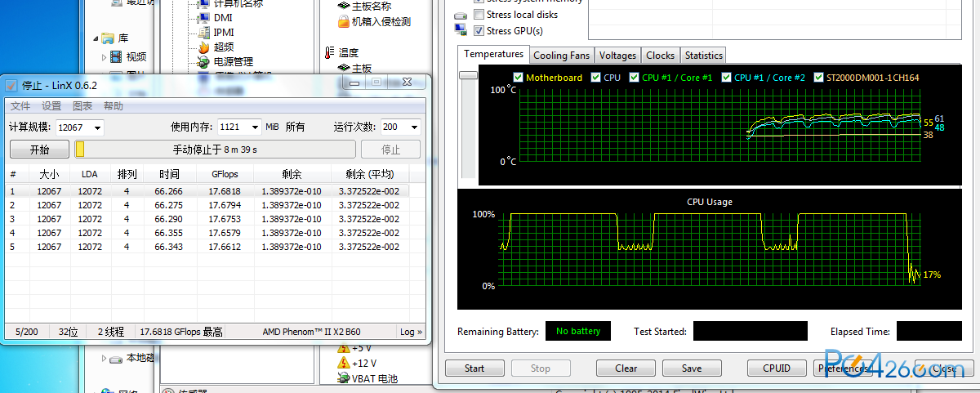The height and width of the screenshot is (393, 980).
Task: Switch to the Clocks tab
Action: click(x=660, y=56)
